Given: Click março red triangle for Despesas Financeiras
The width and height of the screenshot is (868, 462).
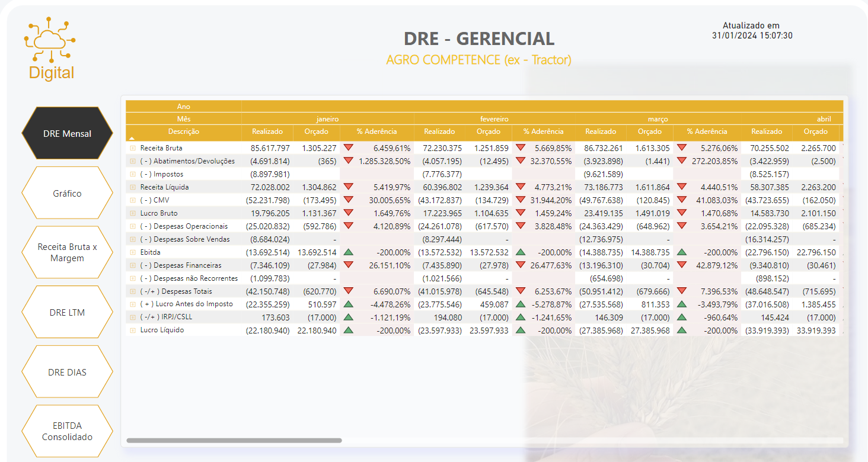Looking at the screenshot, I should coord(682,265).
